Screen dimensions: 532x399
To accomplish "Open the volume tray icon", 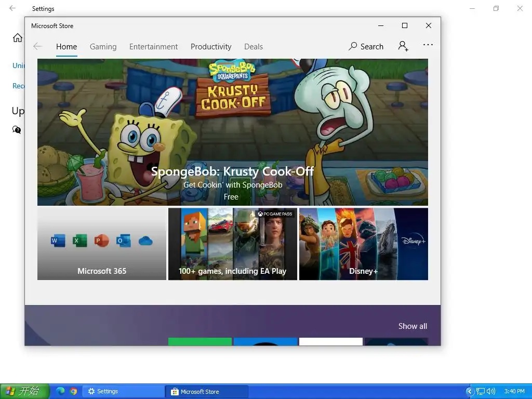I will (x=491, y=392).
